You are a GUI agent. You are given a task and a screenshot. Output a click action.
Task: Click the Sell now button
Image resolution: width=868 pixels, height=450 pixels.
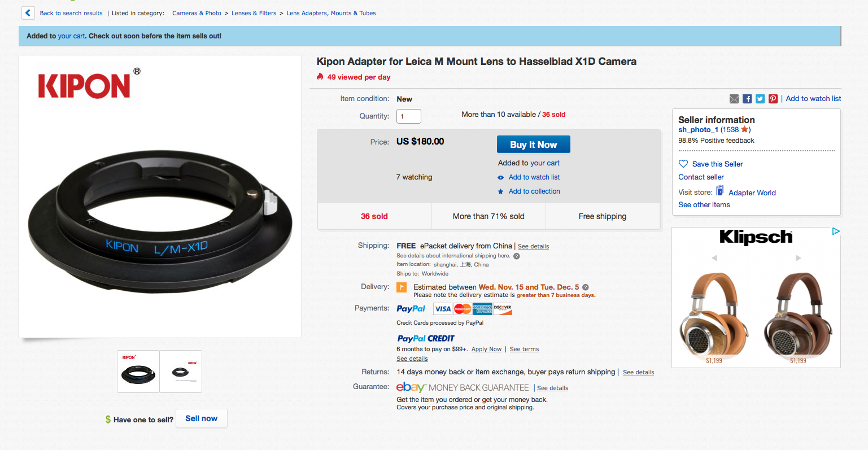pos(202,418)
